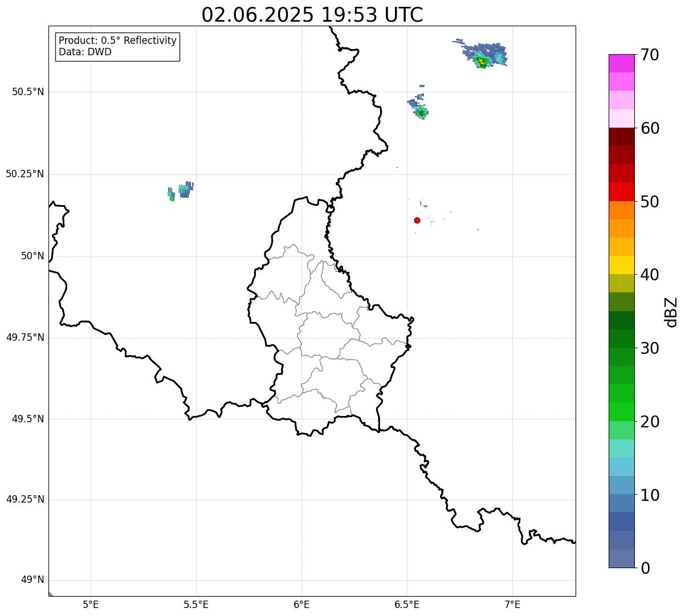Click the "Data: DWD" text

click(85, 52)
